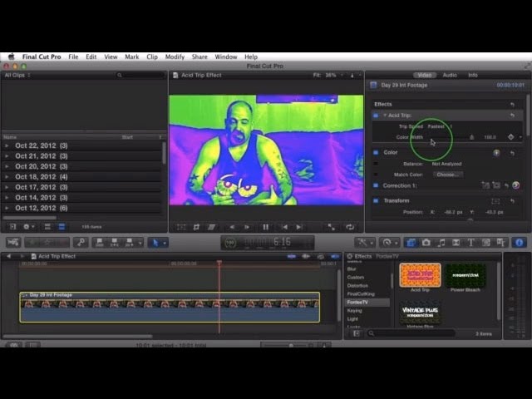
Task: Go to next edit point
Action: point(299,227)
